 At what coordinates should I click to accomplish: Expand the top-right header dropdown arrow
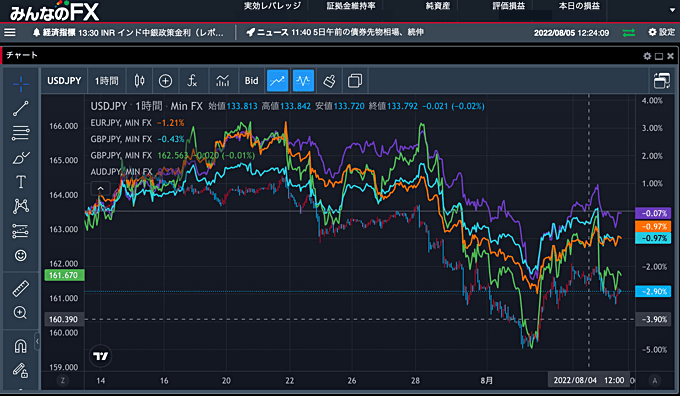click(672, 10)
